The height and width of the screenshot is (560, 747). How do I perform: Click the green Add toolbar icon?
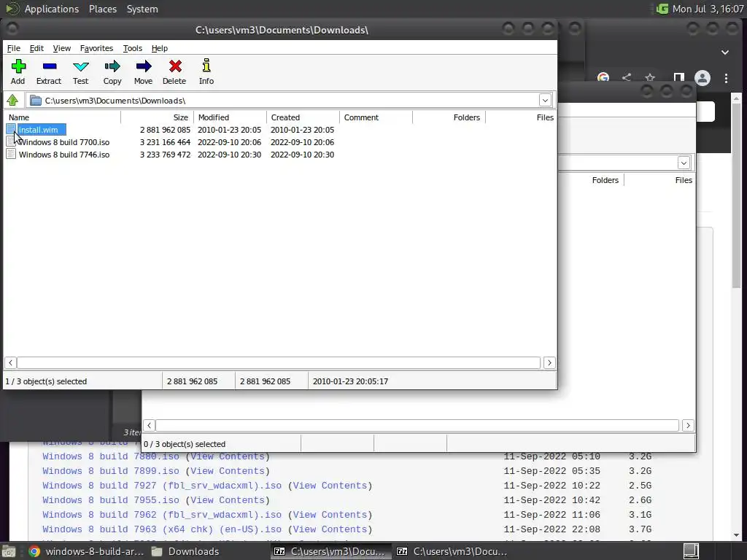[x=18, y=66]
